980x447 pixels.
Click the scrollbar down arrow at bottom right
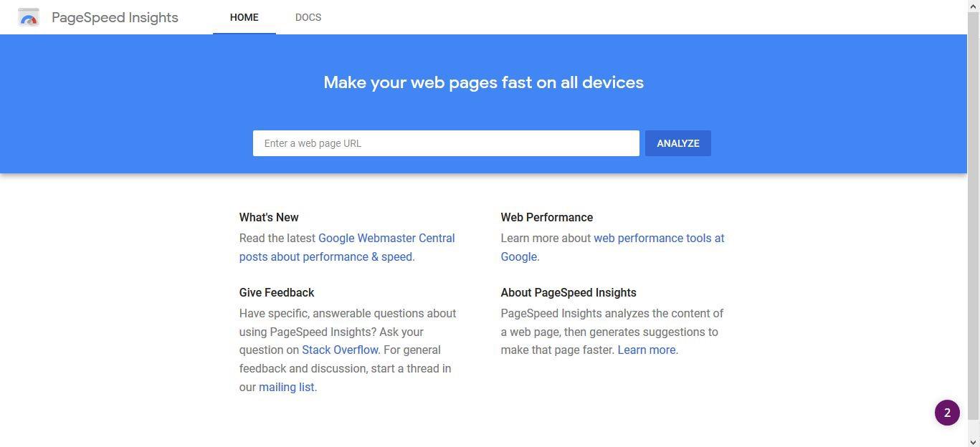click(974, 441)
